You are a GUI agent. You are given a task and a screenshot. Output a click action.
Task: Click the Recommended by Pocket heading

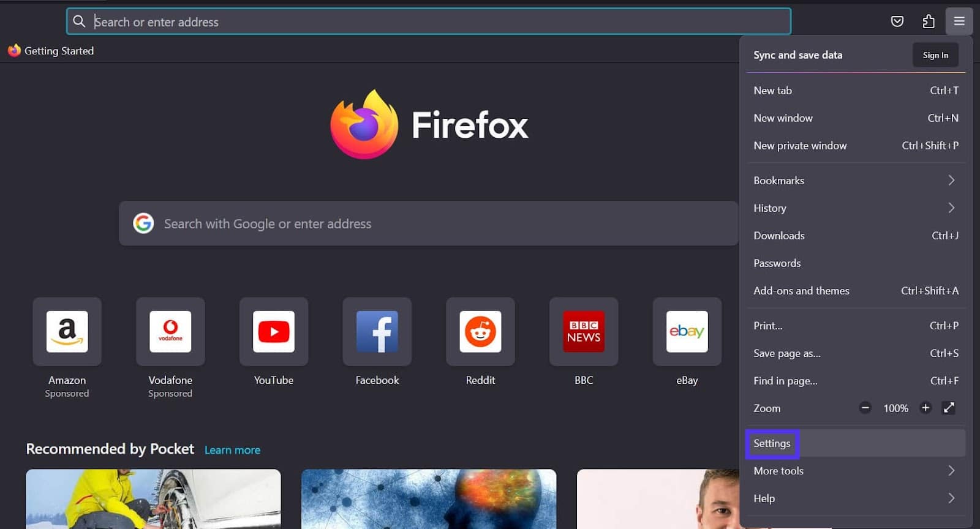click(x=110, y=449)
